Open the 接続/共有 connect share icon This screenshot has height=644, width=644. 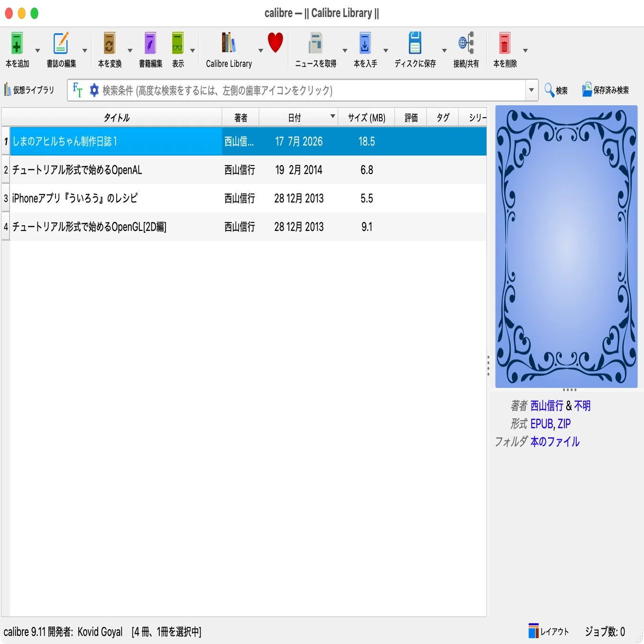(x=466, y=43)
